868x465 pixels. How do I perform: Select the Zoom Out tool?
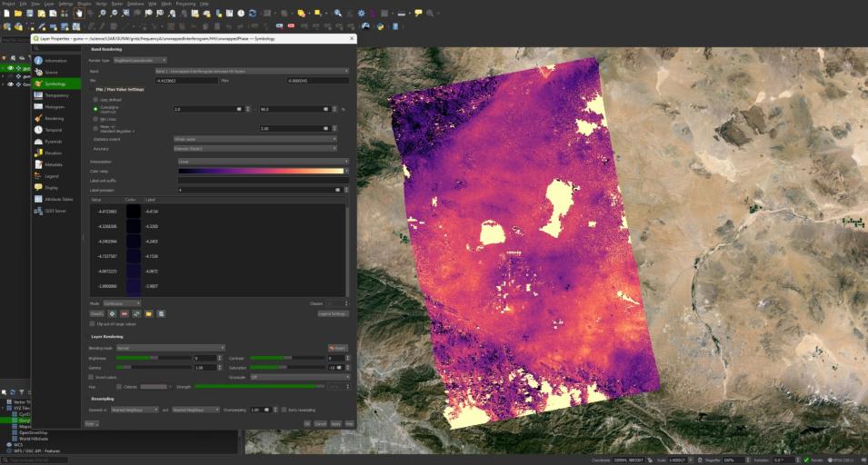click(x=114, y=14)
